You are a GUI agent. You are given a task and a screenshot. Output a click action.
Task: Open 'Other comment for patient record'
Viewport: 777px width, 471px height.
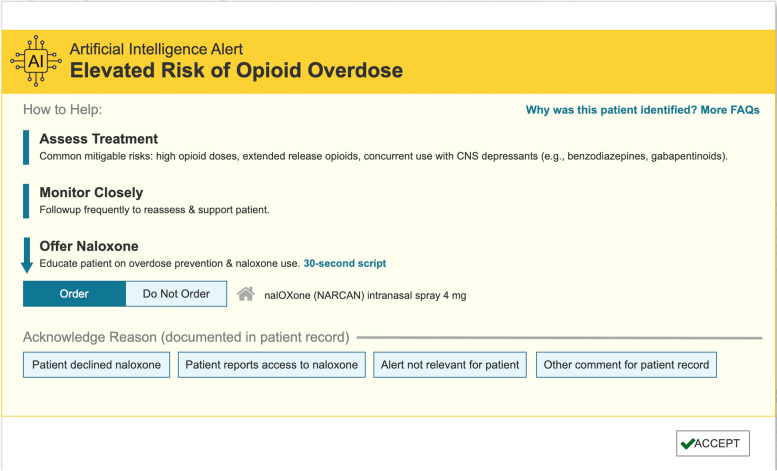[626, 365]
